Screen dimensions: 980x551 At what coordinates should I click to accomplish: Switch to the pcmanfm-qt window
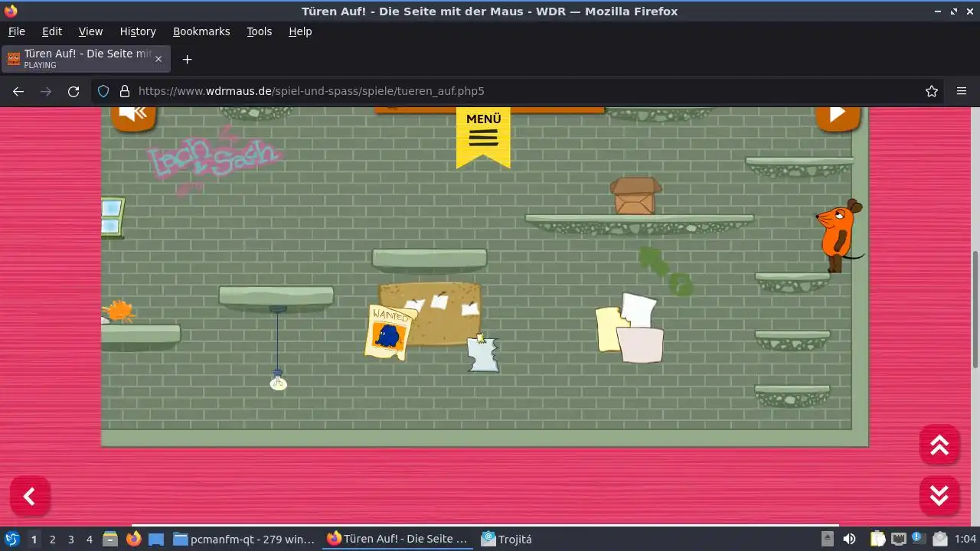pyautogui.click(x=244, y=540)
